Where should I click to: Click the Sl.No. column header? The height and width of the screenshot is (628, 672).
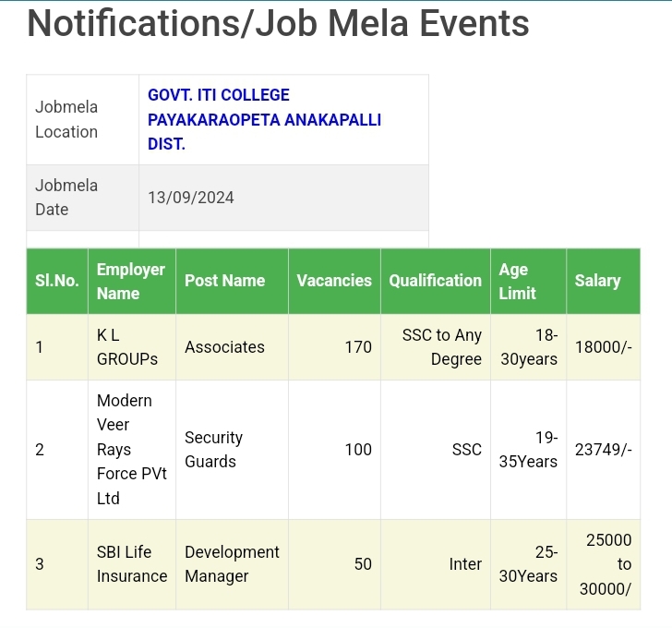click(57, 281)
